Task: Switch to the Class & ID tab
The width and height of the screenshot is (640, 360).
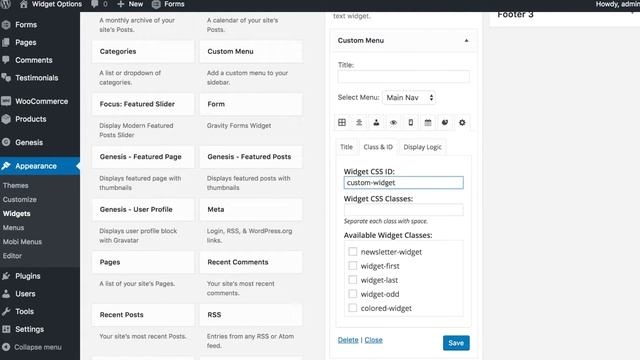Action: click(378, 147)
